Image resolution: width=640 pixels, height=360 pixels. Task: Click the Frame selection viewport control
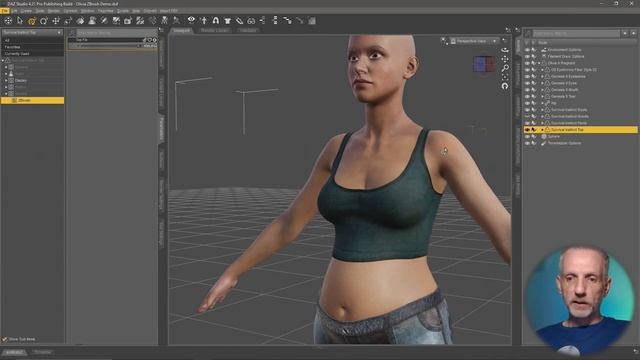(x=505, y=77)
